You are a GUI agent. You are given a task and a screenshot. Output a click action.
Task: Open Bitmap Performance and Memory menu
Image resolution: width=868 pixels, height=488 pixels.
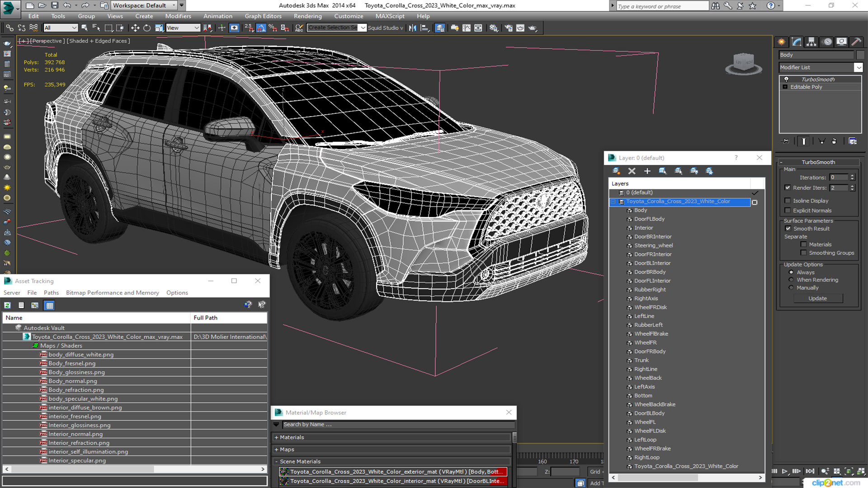coord(113,293)
